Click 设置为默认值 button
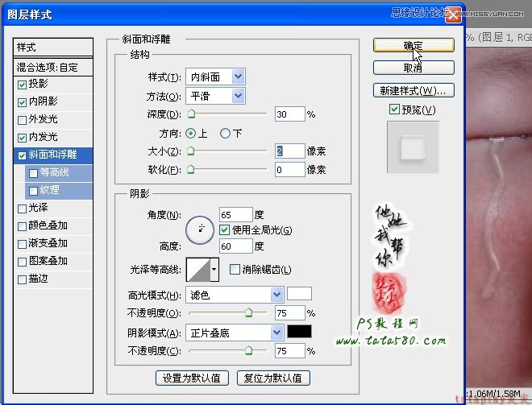This screenshot has height=405, width=532. 192,378
